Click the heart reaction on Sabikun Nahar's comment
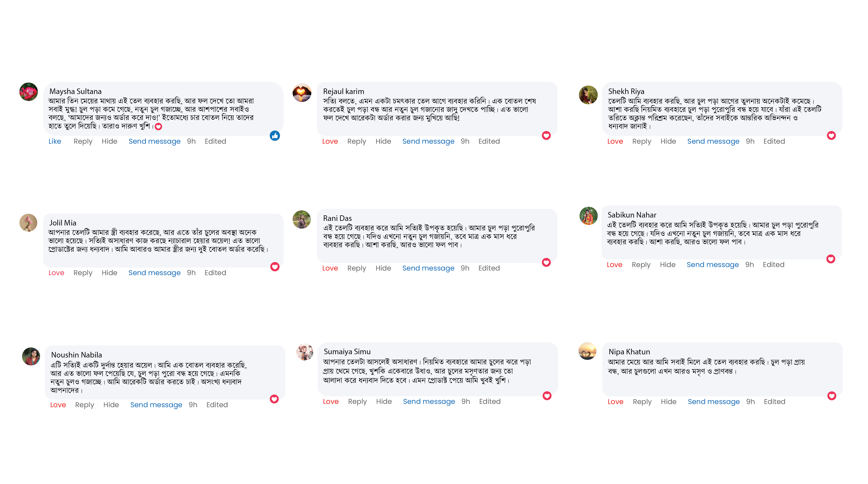This screenshot has width=868, height=484. [831, 259]
